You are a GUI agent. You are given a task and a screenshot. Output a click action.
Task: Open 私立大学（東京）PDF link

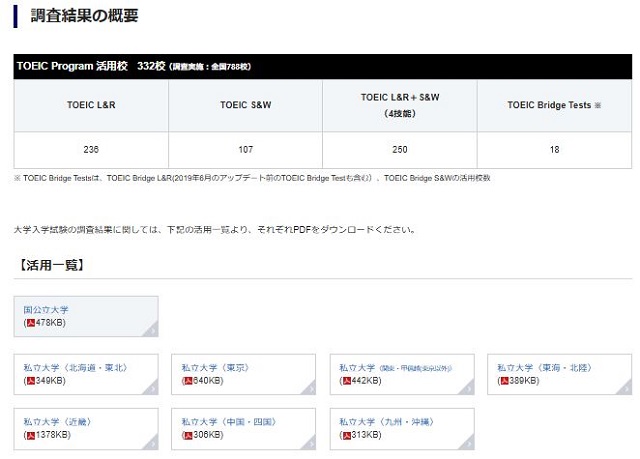[x=215, y=368]
